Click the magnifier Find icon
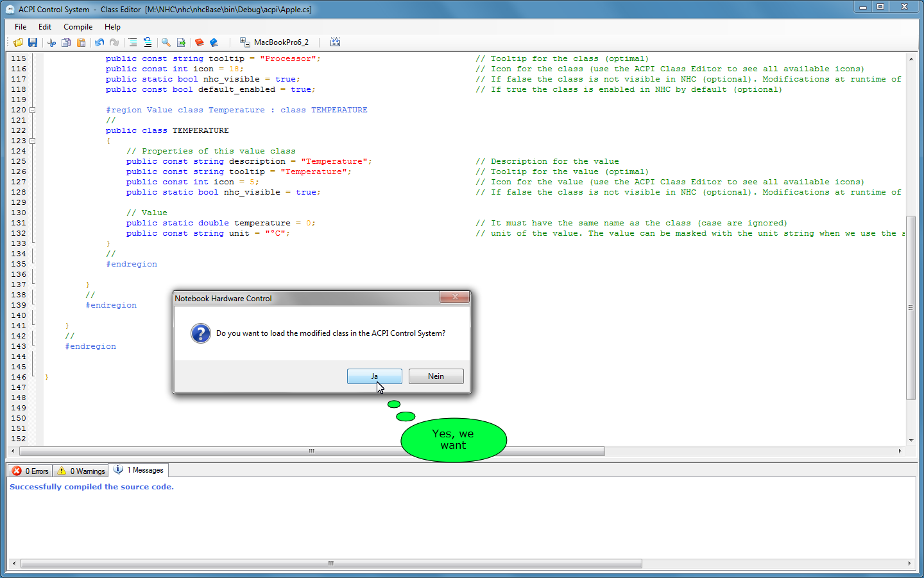924x578 pixels. (x=166, y=42)
